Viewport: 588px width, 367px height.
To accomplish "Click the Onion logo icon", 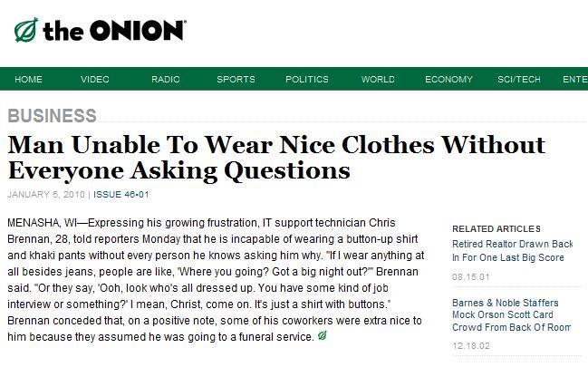I will click(x=25, y=31).
